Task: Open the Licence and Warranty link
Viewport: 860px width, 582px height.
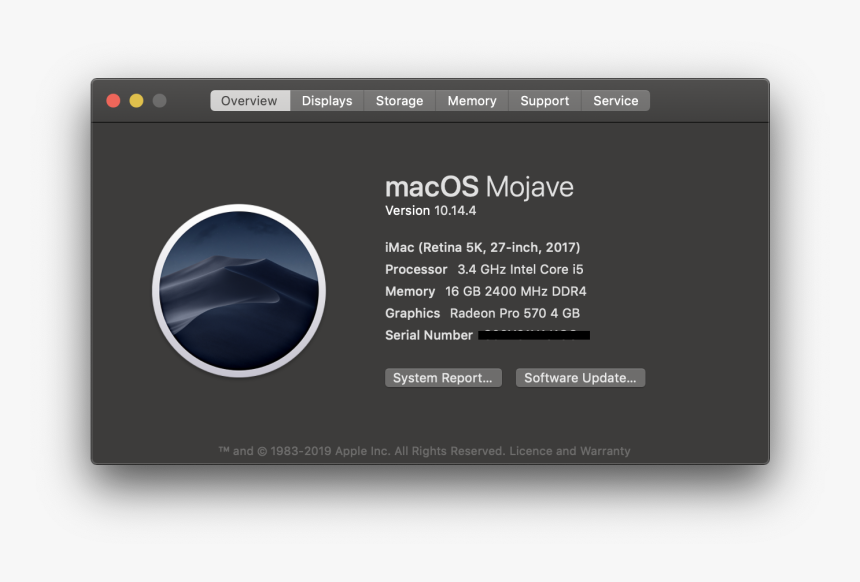Action: (x=570, y=451)
